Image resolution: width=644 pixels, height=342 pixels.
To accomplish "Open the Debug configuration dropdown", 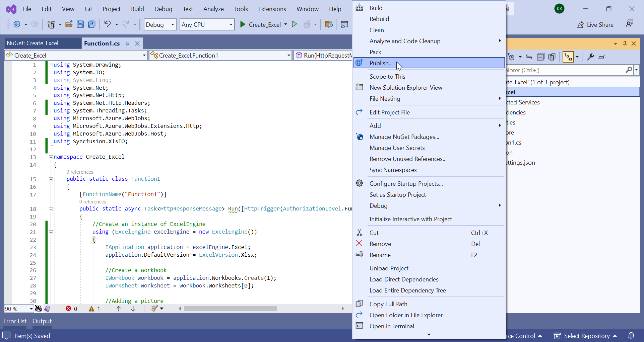I will click(160, 24).
